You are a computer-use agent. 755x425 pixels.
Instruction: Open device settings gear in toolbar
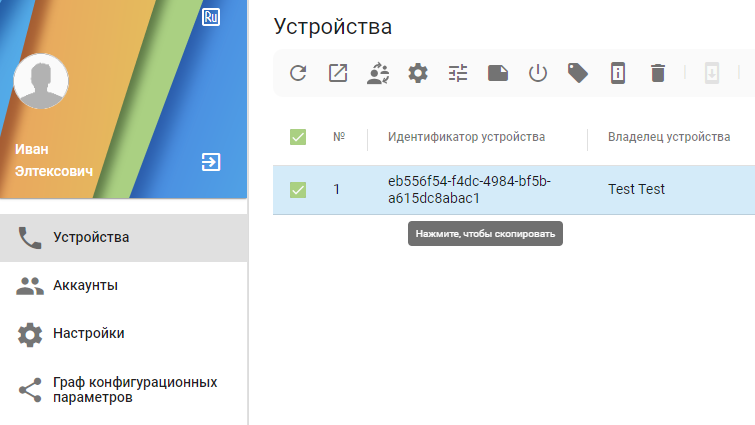[418, 74]
